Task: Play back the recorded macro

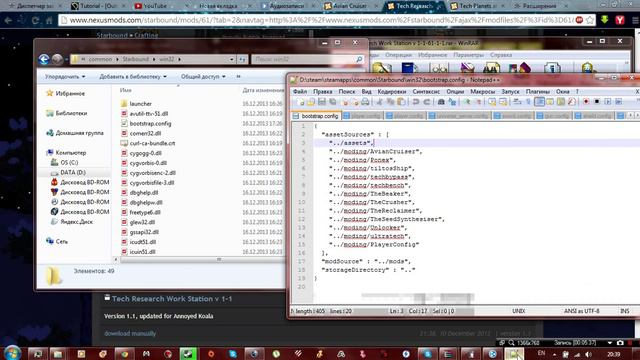Action: [x=608, y=102]
